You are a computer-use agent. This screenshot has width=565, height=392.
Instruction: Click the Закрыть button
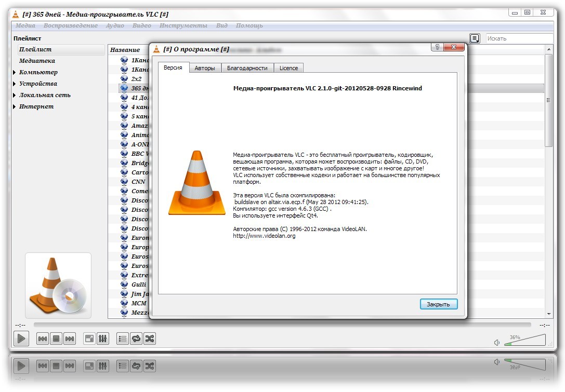pyautogui.click(x=438, y=304)
